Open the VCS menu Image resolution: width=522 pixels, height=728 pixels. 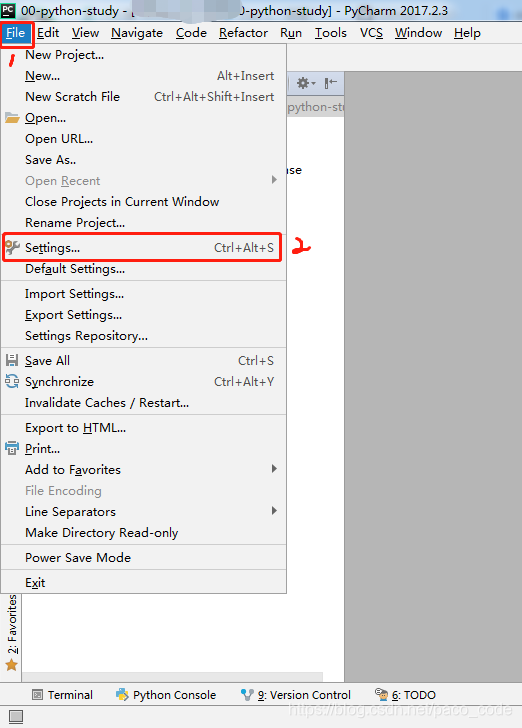click(371, 33)
